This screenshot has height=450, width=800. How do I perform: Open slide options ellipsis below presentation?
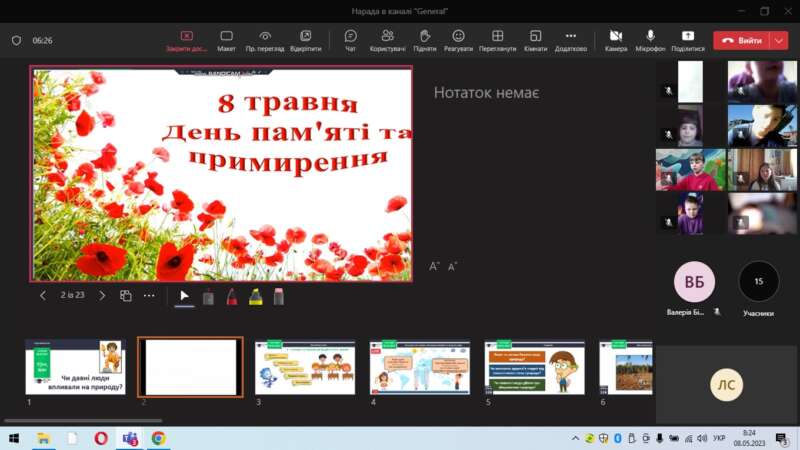coord(149,296)
